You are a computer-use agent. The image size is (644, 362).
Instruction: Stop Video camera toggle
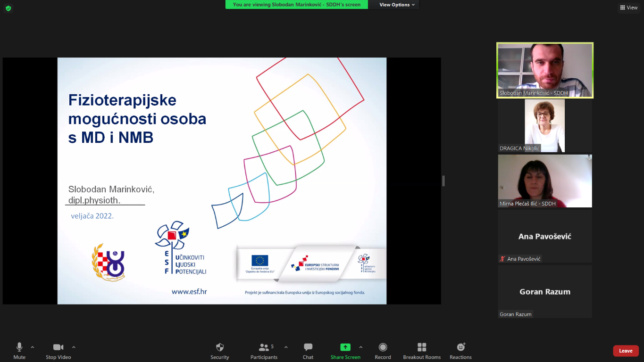pos(58,347)
